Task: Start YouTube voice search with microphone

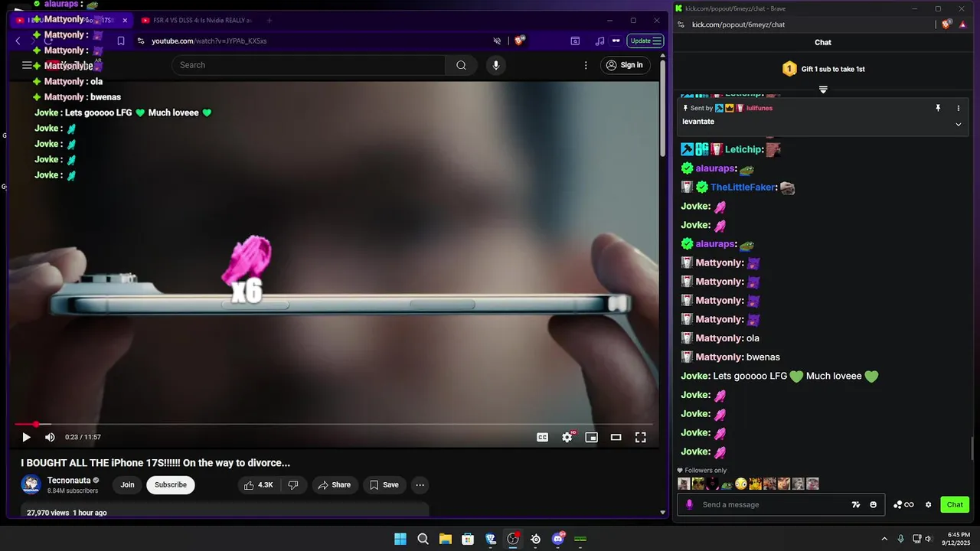Action: [x=496, y=65]
